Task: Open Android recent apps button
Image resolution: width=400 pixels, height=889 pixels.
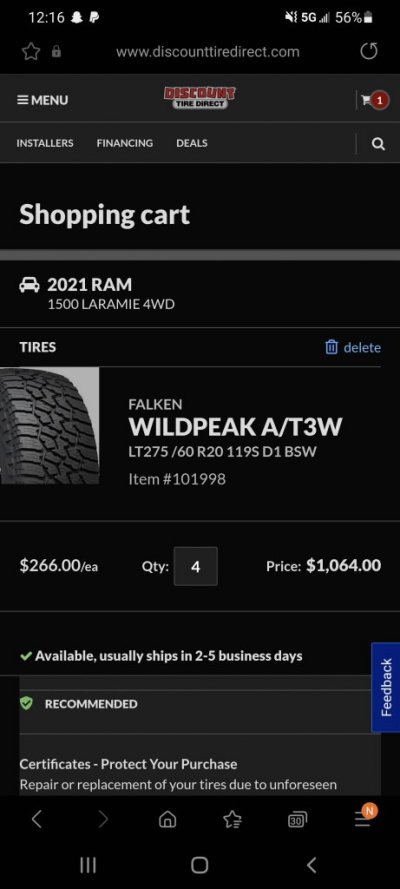Action: (x=88, y=865)
